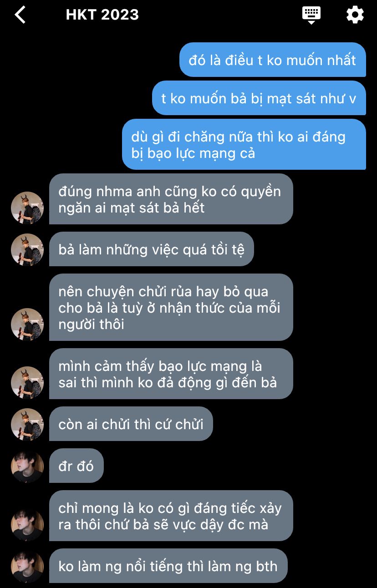Tap avatar beside 'còn ai chửi' message
377x588 pixels.
coord(27,425)
